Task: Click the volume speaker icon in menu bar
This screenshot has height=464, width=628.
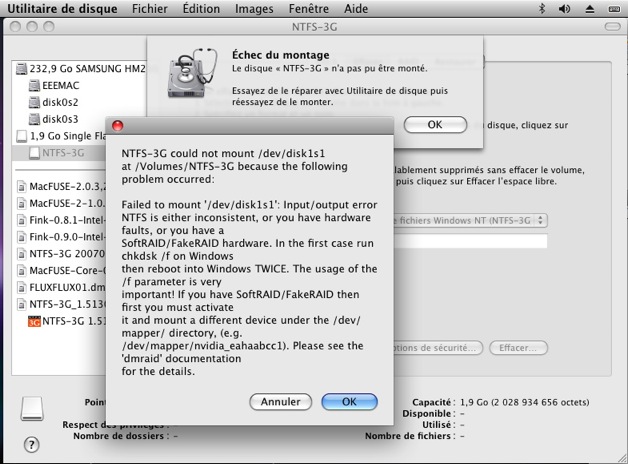Action: [564, 8]
